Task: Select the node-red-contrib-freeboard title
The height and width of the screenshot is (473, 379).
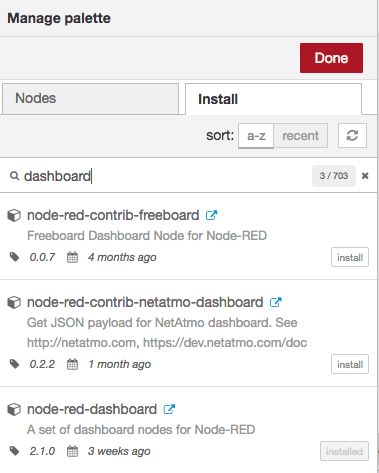Action: pos(113,215)
